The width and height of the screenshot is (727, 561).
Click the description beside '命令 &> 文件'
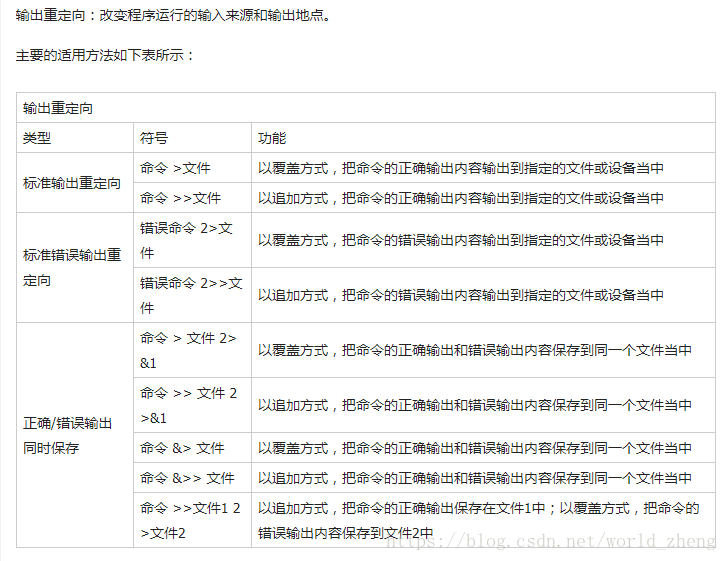483,448
